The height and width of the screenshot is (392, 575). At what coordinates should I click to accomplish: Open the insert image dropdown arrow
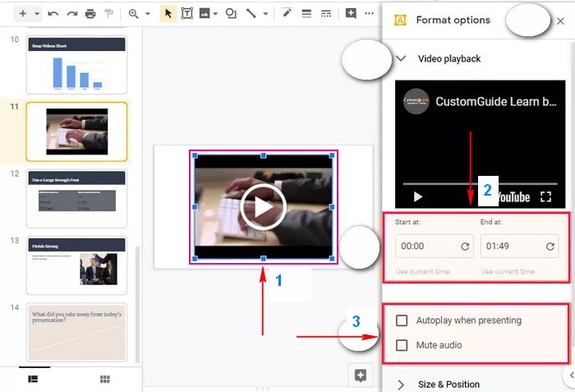click(x=215, y=14)
